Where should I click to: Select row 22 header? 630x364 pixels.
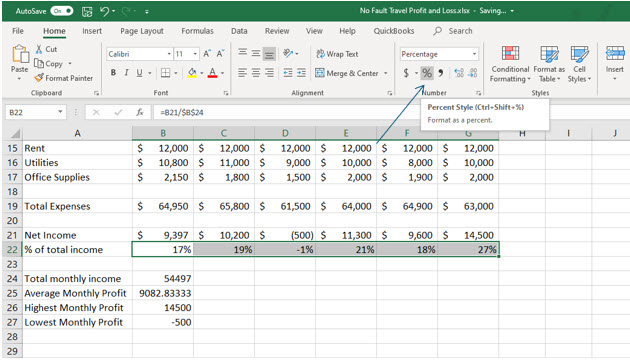(x=12, y=249)
